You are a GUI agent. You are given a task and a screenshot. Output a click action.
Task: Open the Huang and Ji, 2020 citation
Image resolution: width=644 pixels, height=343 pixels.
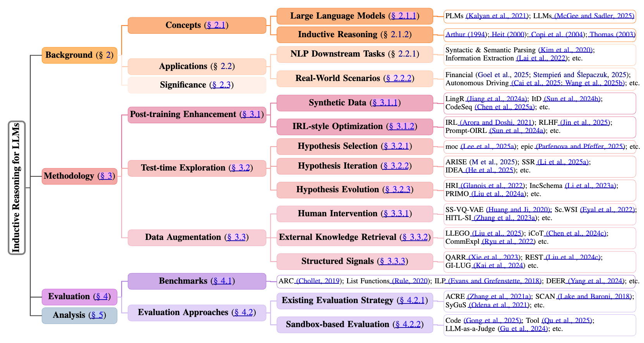point(518,210)
